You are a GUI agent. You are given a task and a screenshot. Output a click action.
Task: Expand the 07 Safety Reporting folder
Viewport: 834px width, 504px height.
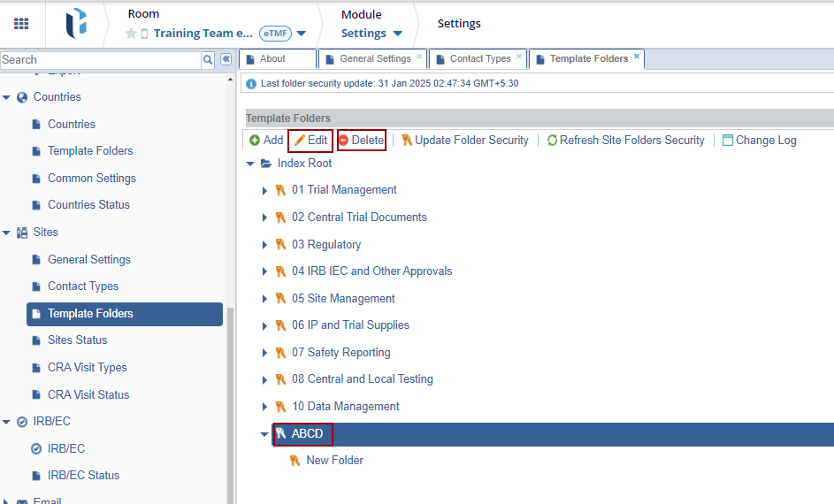click(264, 353)
